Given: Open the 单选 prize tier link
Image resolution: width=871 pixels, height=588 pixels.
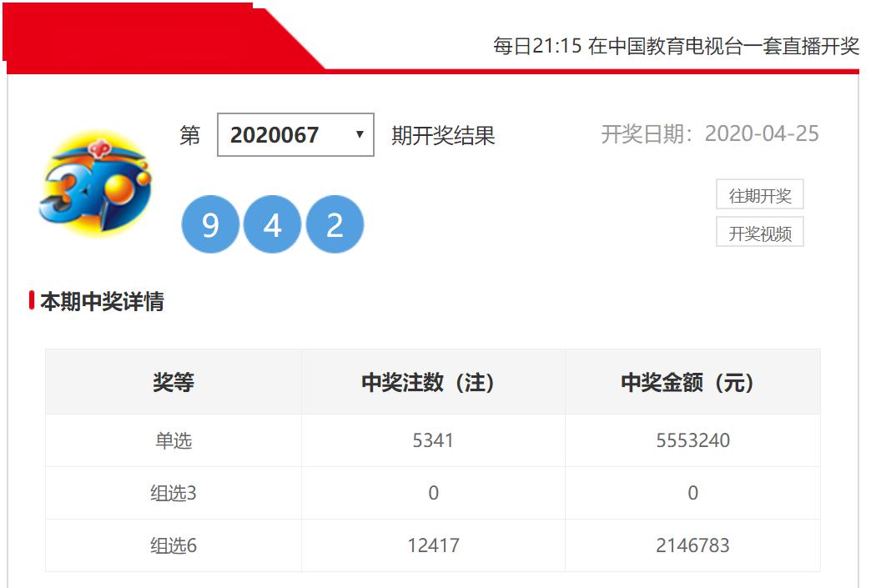Looking at the screenshot, I should point(173,440).
